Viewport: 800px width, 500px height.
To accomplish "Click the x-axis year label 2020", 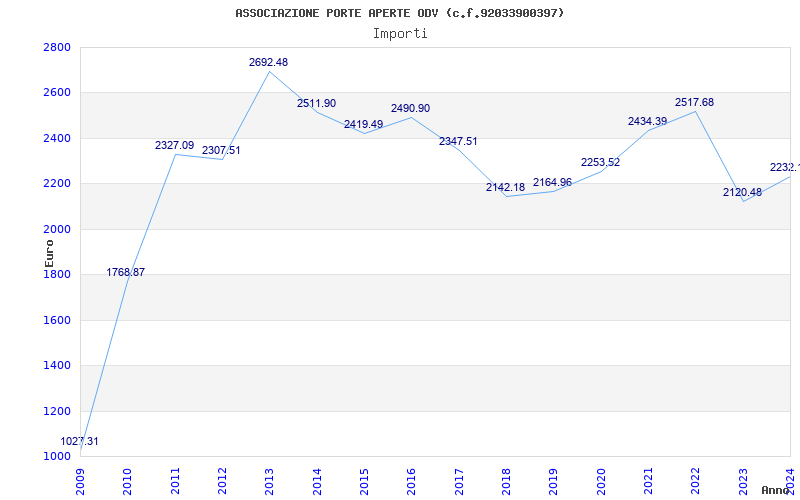I will pyautogui.click(x=601, y=482).
